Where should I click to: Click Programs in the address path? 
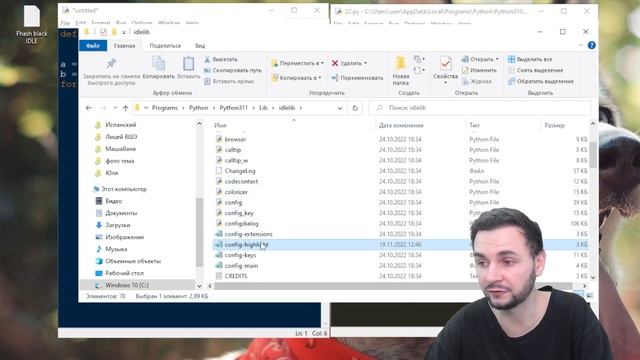click(165, 108)
